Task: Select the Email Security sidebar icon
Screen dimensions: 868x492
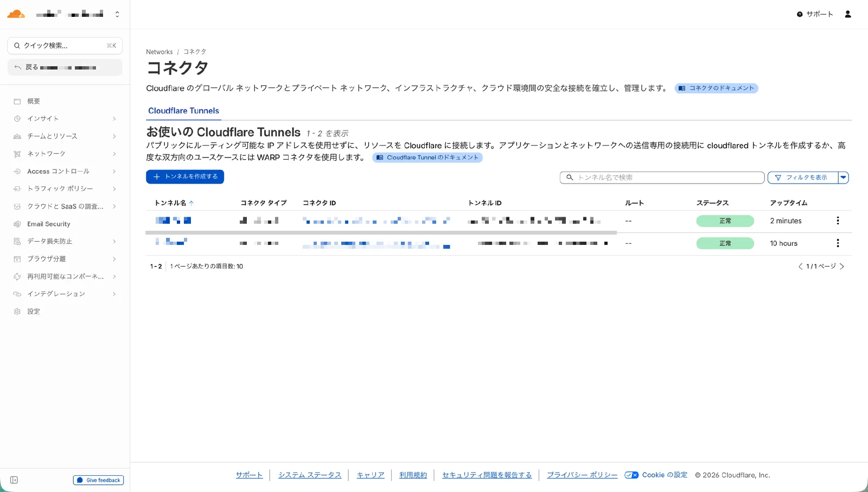Action: (17, 224)
